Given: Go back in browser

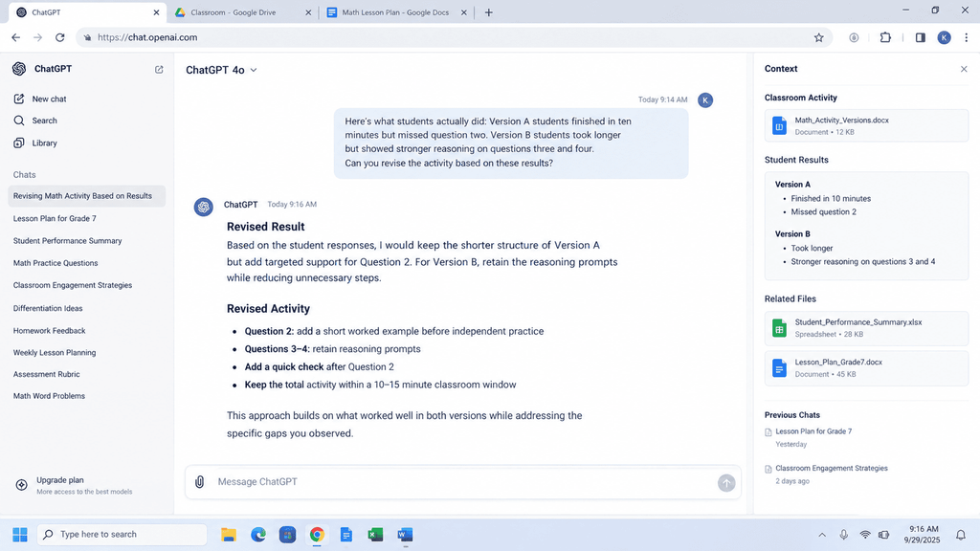Looking at the screenshot, I should (x=15, y=37).
